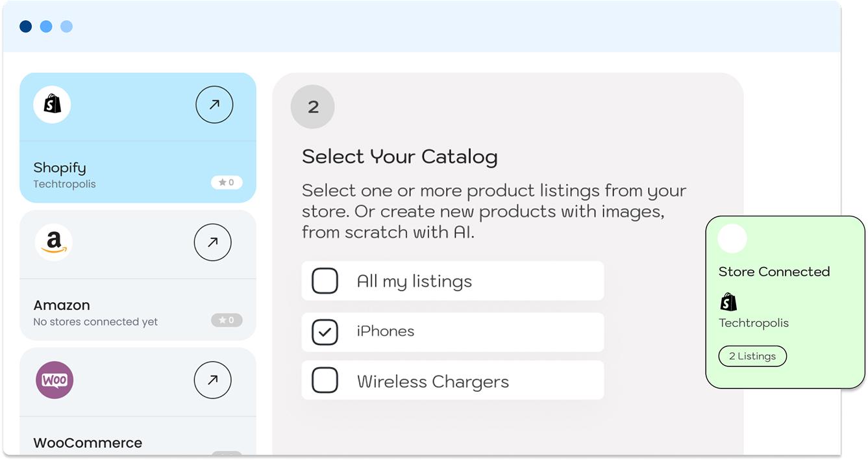868x460 pixels.
Task: Check the All my listings checkbox
Action: (324, 281)
